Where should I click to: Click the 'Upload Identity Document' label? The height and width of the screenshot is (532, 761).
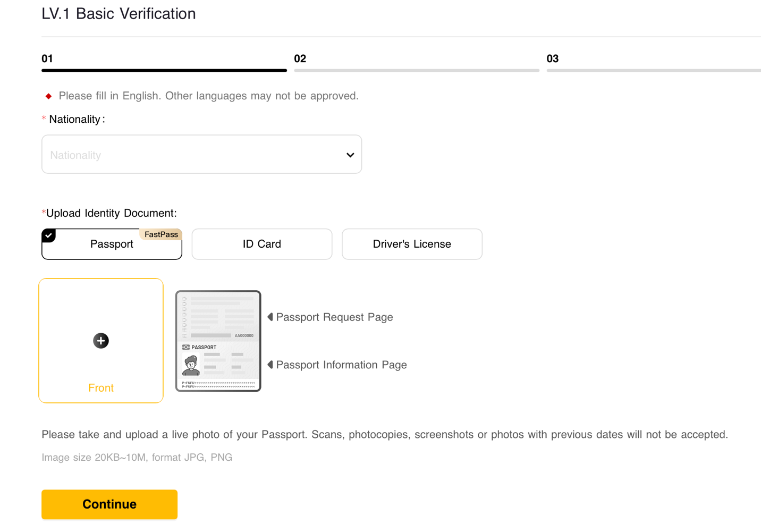click(x=109, y=213)
